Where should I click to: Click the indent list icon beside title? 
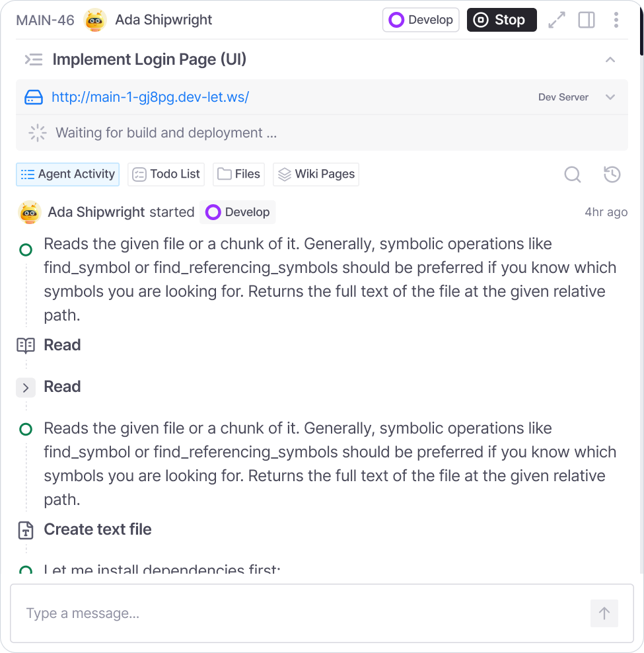coord(34,59)
